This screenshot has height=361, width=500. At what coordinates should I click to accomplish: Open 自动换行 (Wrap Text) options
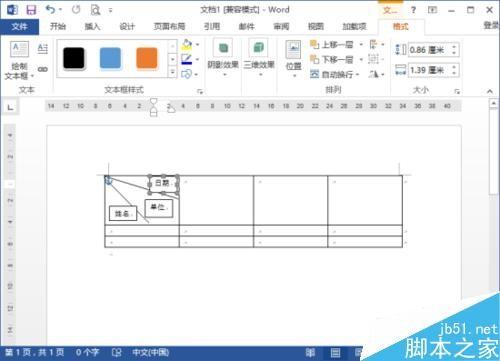(335, 74)
